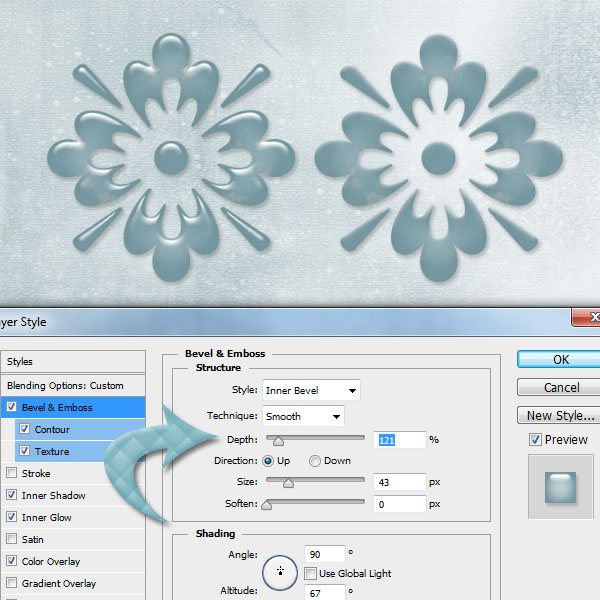Select the Gradient Overlay effect row
This screenshot has width=600, height=600.
coord(73,584)
